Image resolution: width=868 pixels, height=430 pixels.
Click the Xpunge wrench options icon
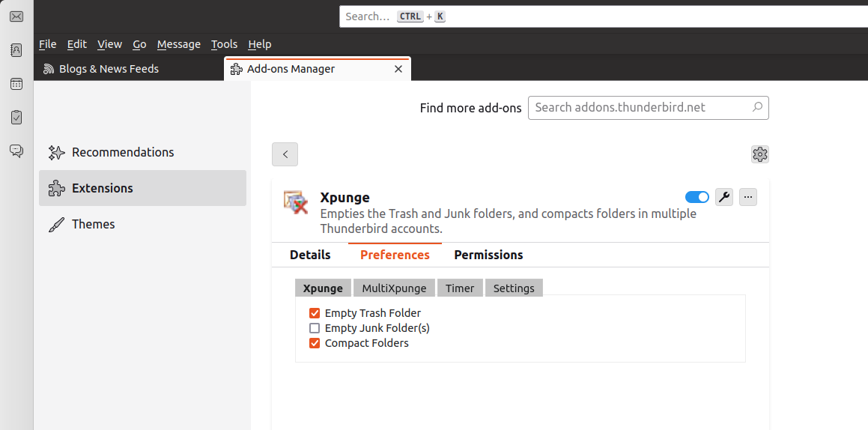click(x=724, y=197)
